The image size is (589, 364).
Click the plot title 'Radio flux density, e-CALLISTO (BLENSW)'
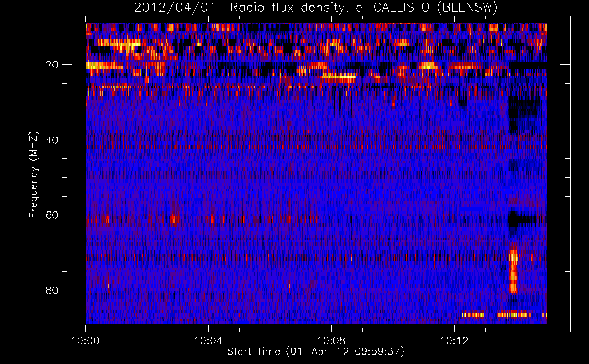coord(363,7)
